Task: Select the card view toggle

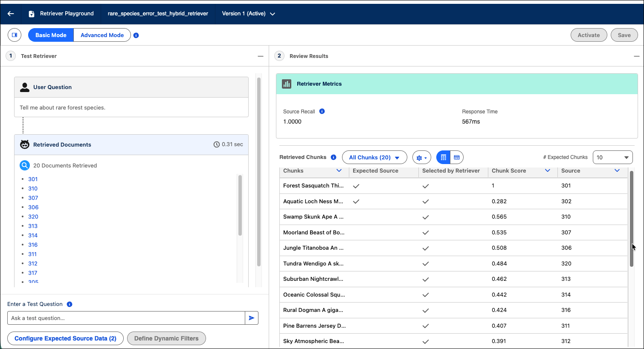Action: tap(457, 157)
